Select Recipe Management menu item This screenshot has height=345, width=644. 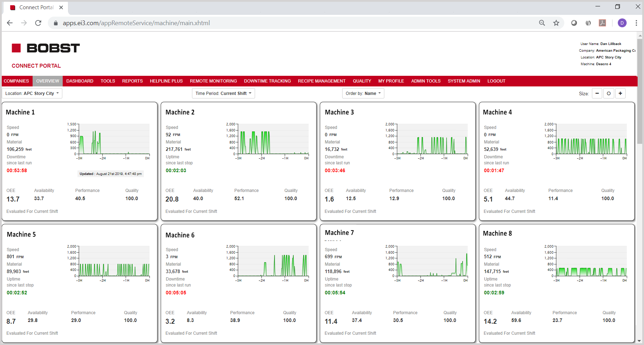point(321,81)
